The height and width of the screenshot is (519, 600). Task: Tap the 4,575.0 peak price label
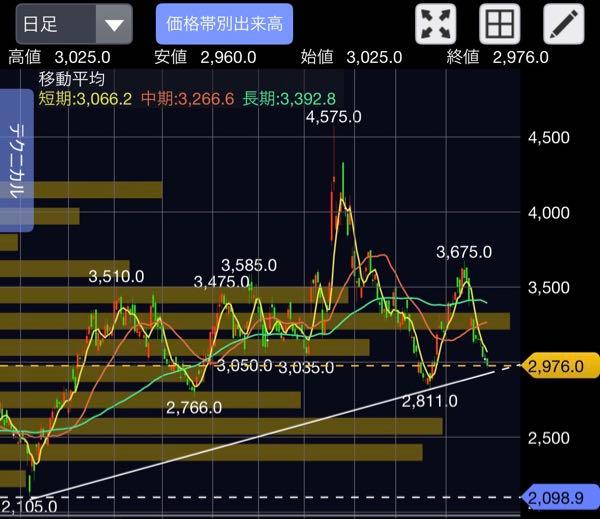point(334,118)
